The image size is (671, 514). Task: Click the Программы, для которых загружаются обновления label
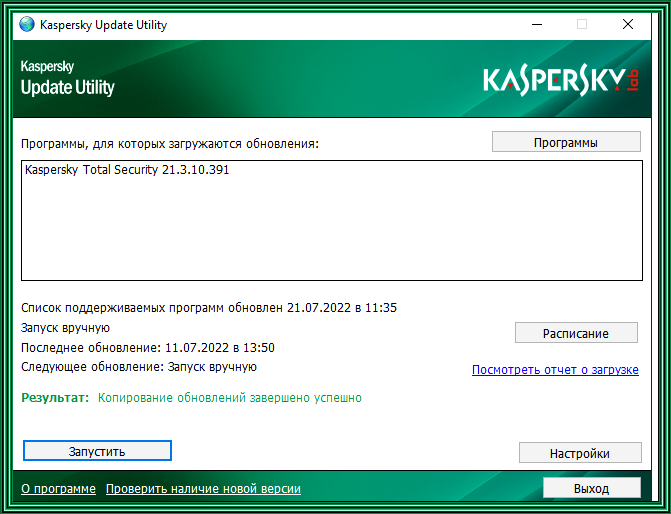coord(170,144)
